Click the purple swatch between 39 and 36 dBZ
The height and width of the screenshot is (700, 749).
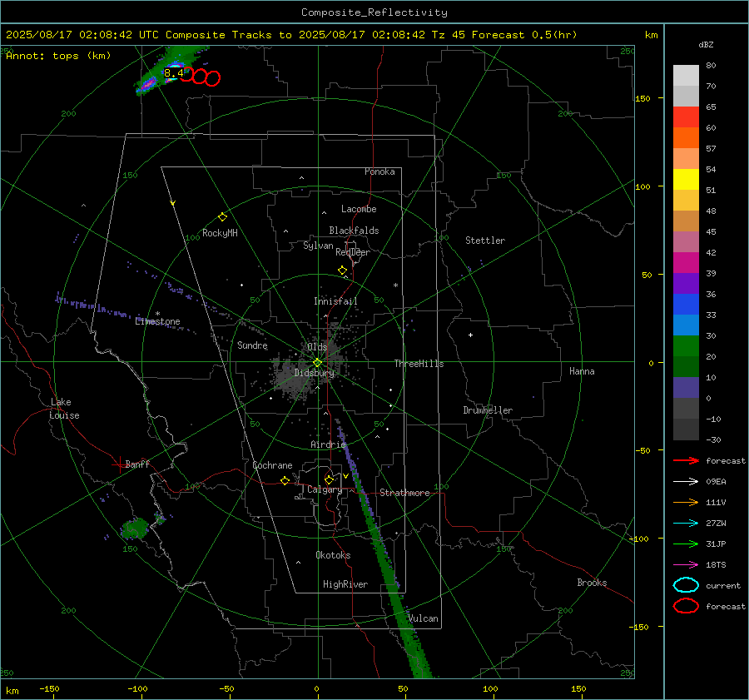pos(686,283)
